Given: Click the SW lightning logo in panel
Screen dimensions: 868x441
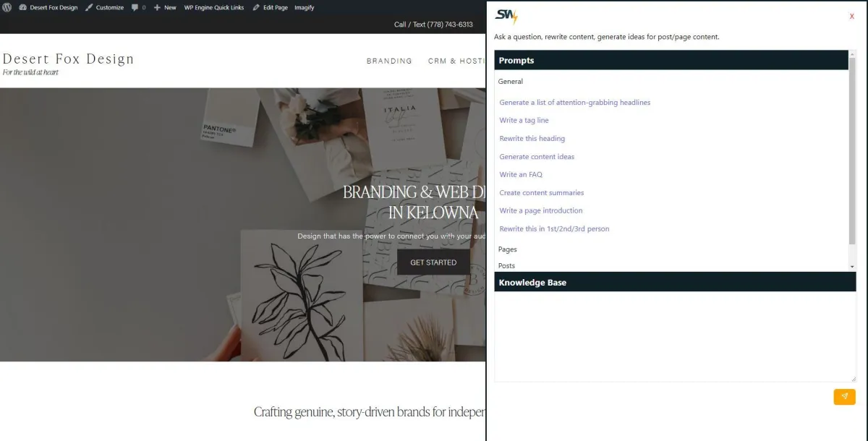Looking at the screenshot, I should (x=506, y=17).
